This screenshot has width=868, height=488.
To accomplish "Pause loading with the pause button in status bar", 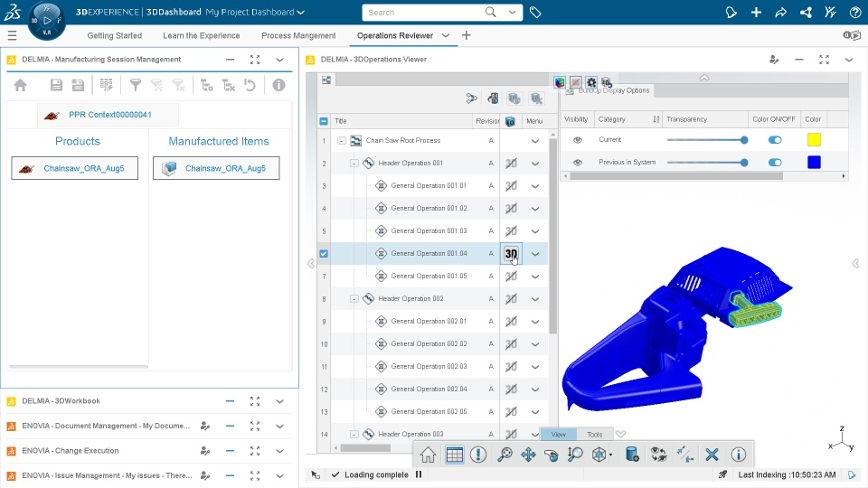I will [419, 474].
